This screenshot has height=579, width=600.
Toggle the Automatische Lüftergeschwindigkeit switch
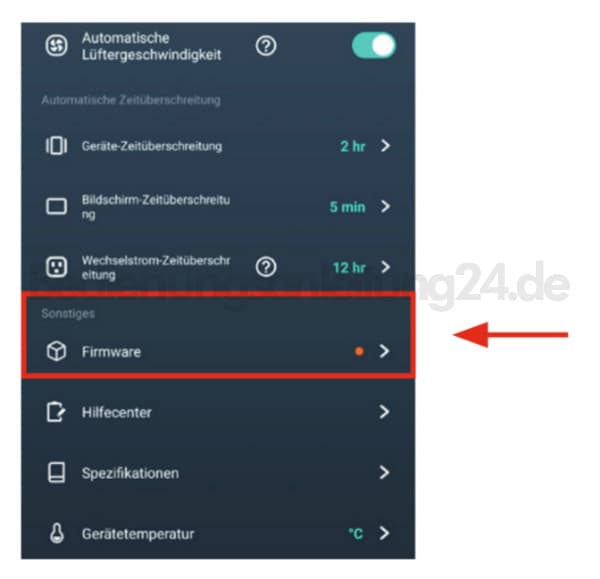[374, 46]
